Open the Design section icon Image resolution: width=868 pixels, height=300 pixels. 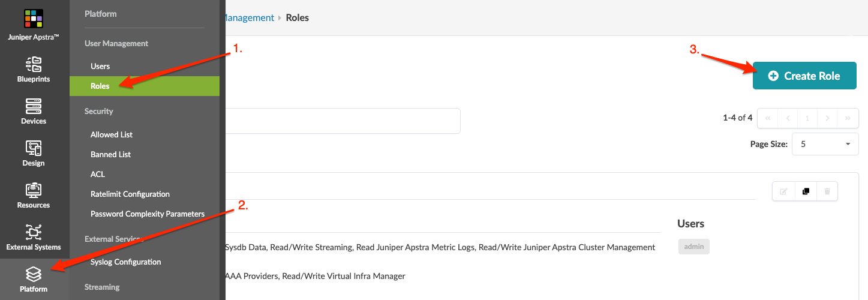pos(34,148)
